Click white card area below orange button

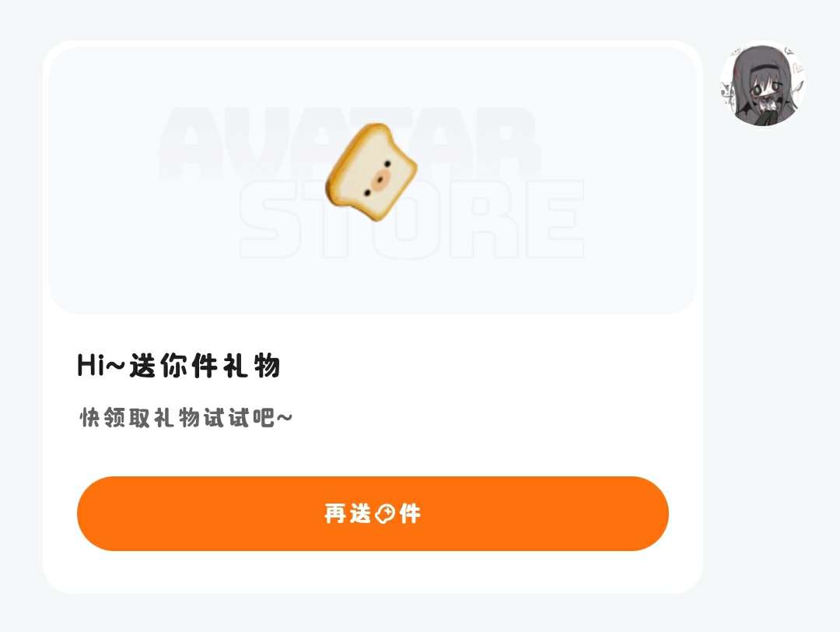pos(373,571)
